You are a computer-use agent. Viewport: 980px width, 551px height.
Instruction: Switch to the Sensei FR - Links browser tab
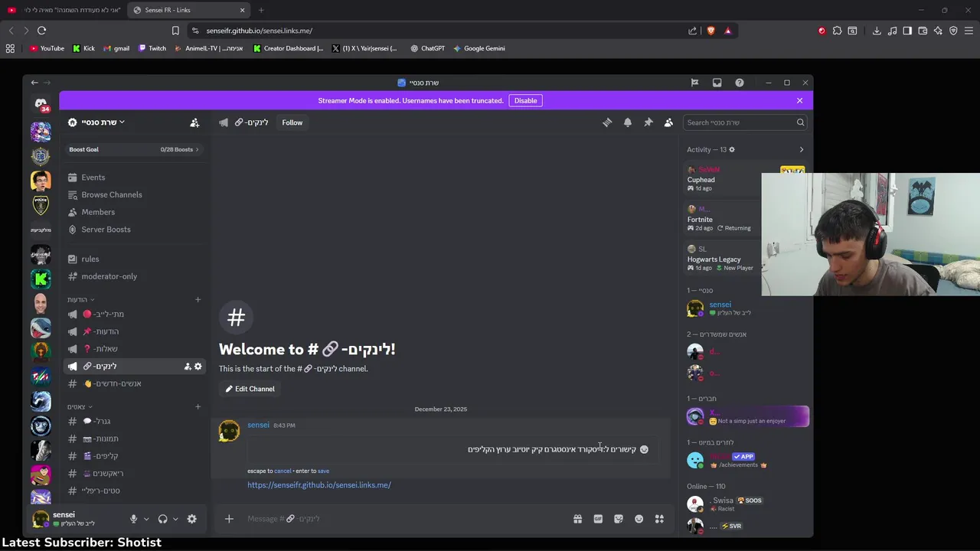click(188, 10)
